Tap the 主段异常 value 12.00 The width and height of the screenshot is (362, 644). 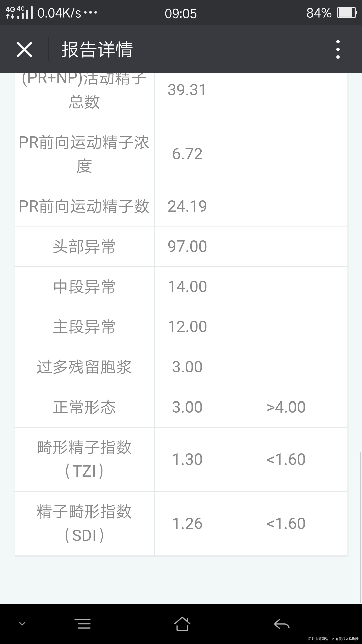pyautogui.click(x=187, y=327)
